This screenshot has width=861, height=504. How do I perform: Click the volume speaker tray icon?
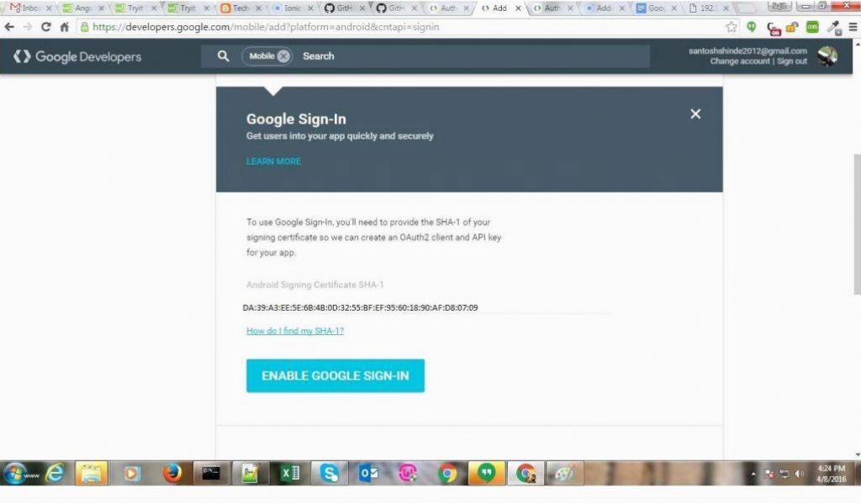coord(800,474)
